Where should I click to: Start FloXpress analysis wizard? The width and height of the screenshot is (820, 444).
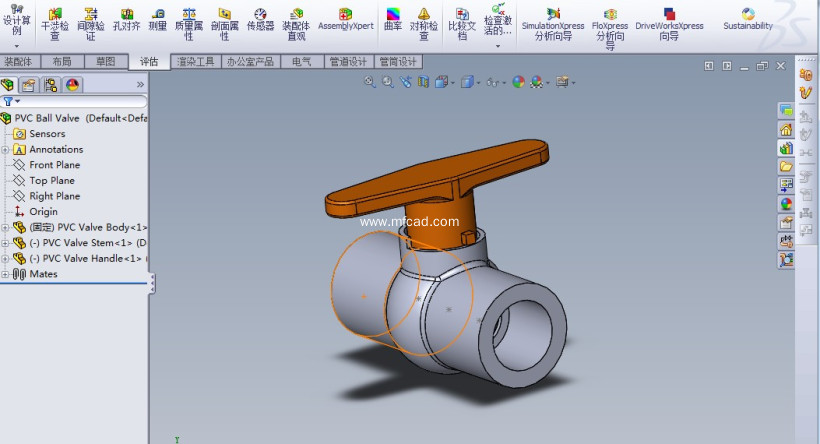point(610,29)
